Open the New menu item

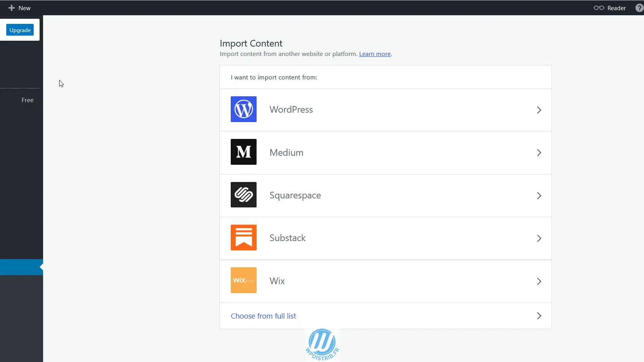(19, 8)
